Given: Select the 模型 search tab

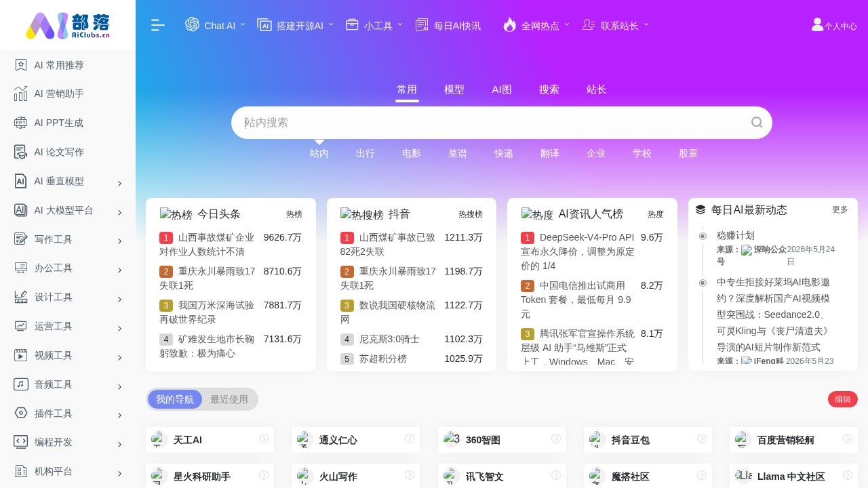Looking at the screenshot, I should point(454,89).
